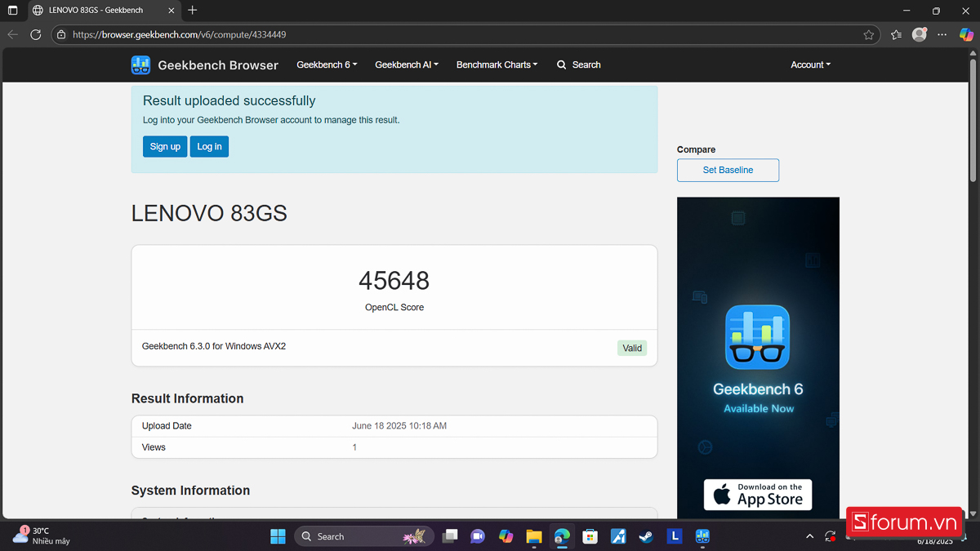Click the Compare label above Set Baseline

(x=696, y=149)
